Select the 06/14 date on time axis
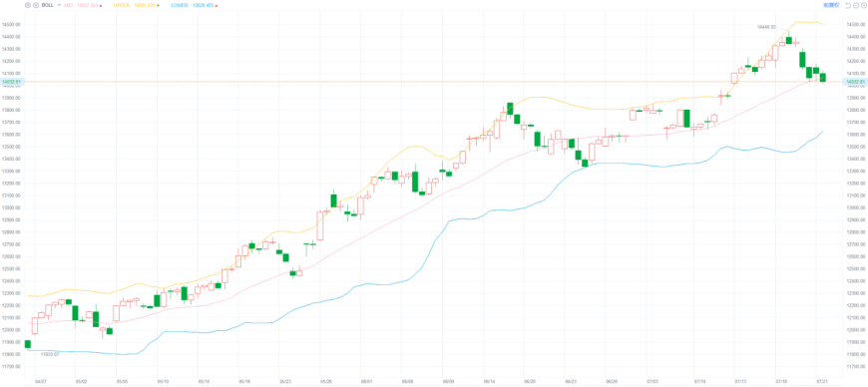 point(489,381)
